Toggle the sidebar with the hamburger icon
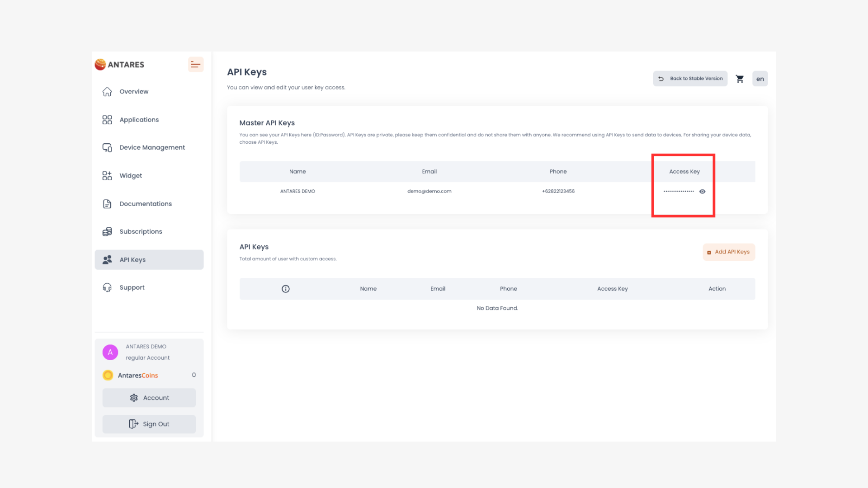 [x=196, y=64]
